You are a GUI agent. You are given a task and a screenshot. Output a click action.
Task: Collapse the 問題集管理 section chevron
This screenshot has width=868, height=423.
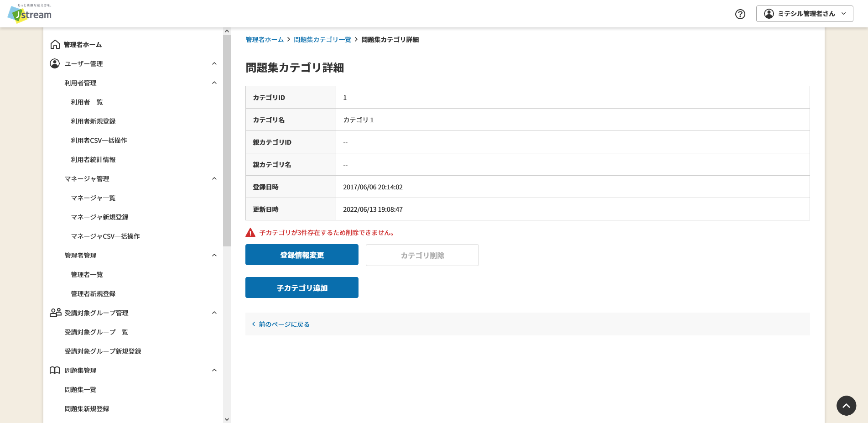(x=214, y=370)
